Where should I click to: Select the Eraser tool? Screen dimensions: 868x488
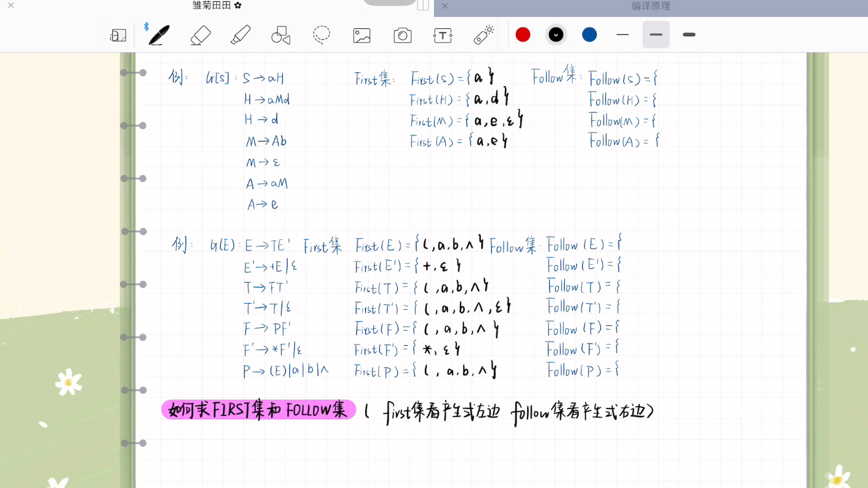pyautogui.click(x=200, y=35)
